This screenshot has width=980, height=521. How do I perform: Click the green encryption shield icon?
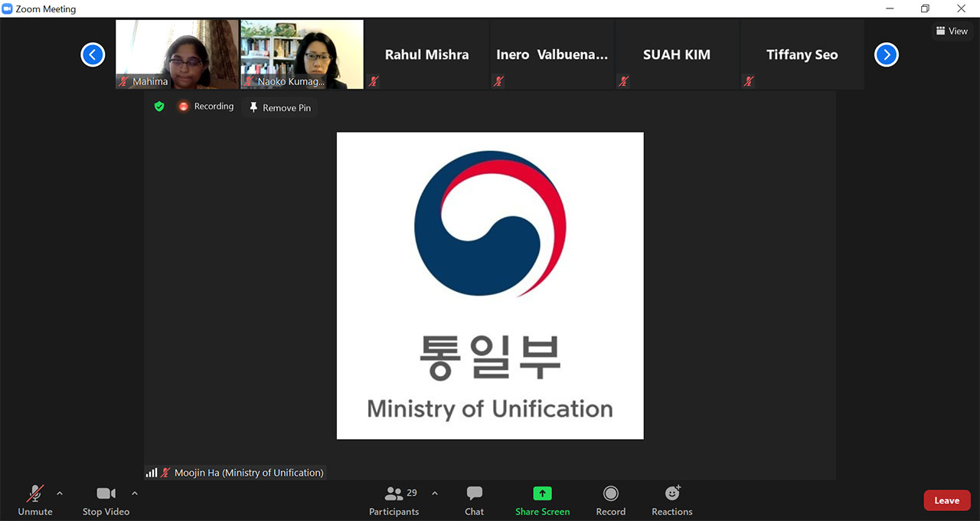159,106
